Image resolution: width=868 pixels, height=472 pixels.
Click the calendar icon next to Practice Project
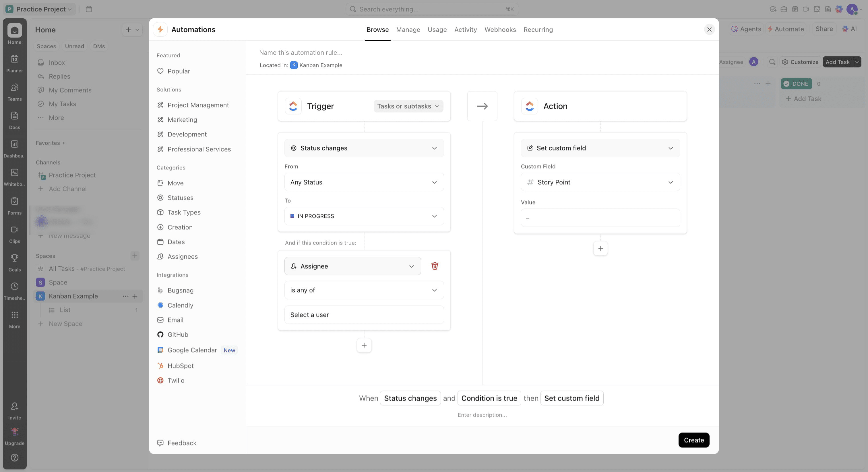[x=89, y=9]
